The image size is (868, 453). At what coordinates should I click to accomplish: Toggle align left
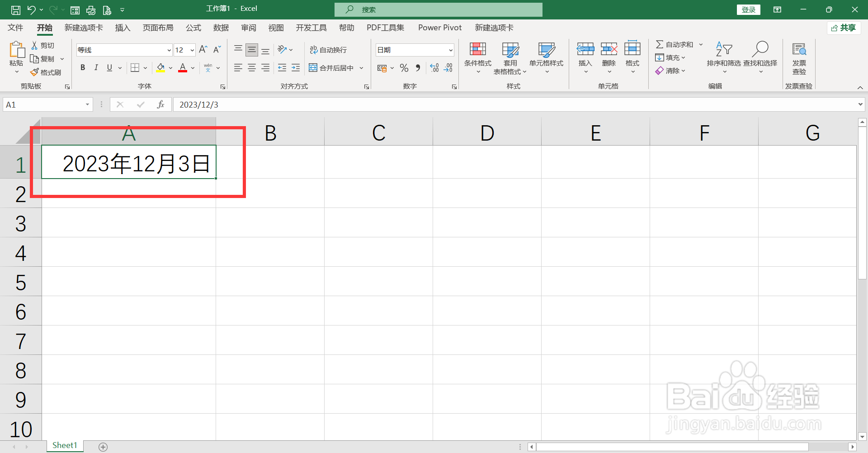tap(238, 68)
